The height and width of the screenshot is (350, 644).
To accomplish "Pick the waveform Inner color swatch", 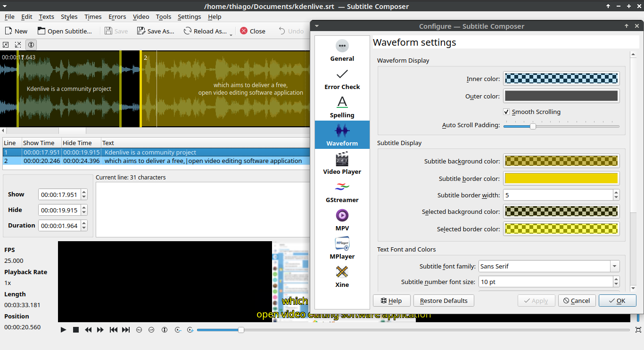I will coord(561,79).
